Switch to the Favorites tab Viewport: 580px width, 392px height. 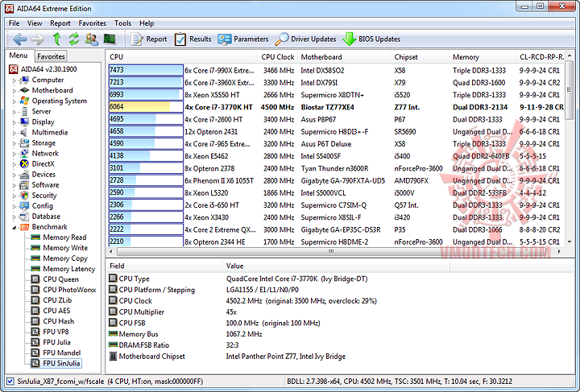point(51,56)
